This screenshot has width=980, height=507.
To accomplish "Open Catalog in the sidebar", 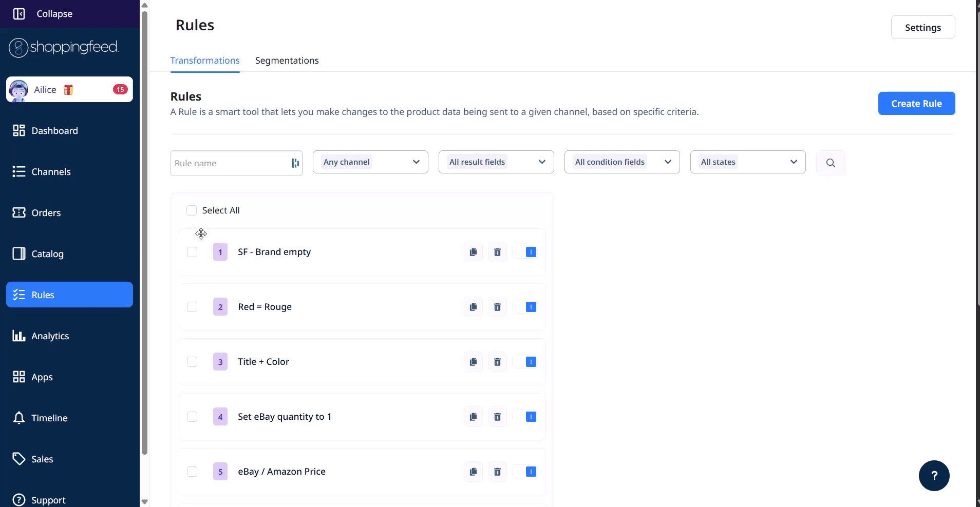I will pyautogui.click(x=69, y=254).
